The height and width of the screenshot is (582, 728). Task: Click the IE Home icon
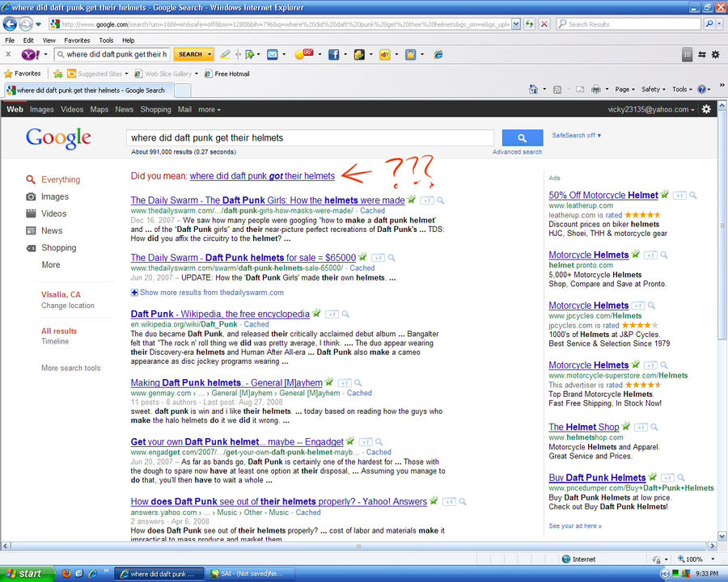pyautogui.click(x=533, y=89)
